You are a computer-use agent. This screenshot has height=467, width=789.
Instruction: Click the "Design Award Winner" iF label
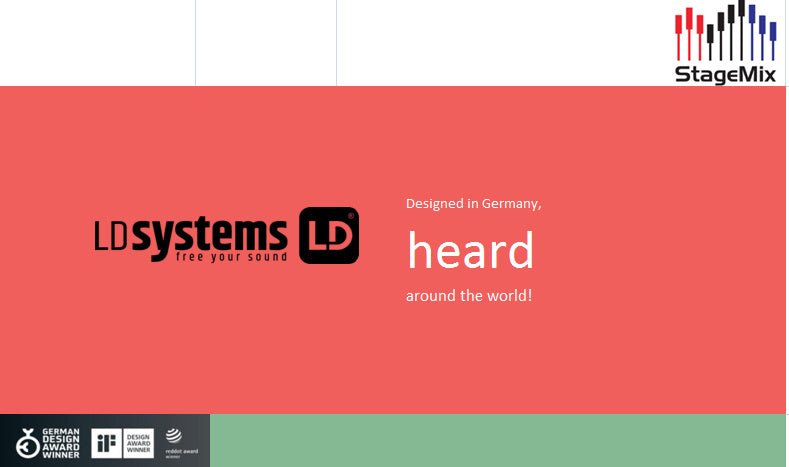pos(139,443)
